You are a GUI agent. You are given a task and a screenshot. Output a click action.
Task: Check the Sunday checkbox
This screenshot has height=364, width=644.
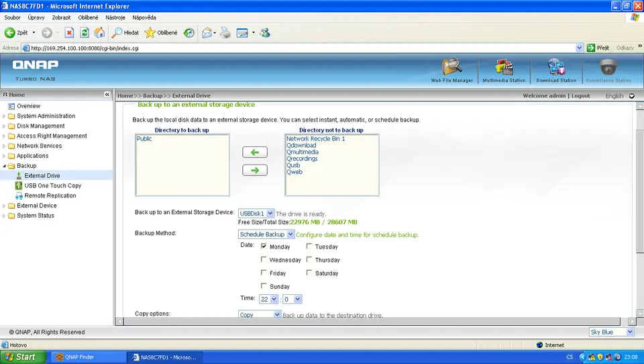click(264, 286)
